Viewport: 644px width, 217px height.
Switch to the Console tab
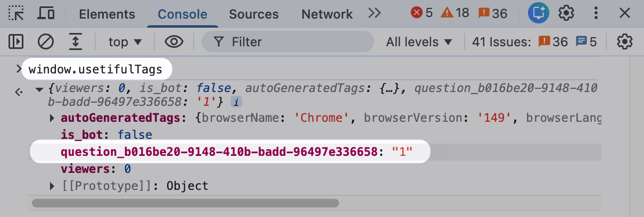[x=183, y=14]
